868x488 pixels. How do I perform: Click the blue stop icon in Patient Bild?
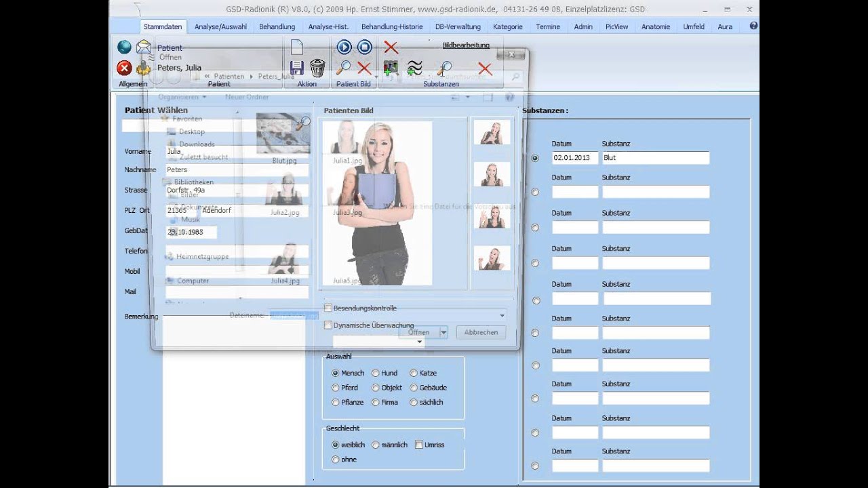[365, 47]
